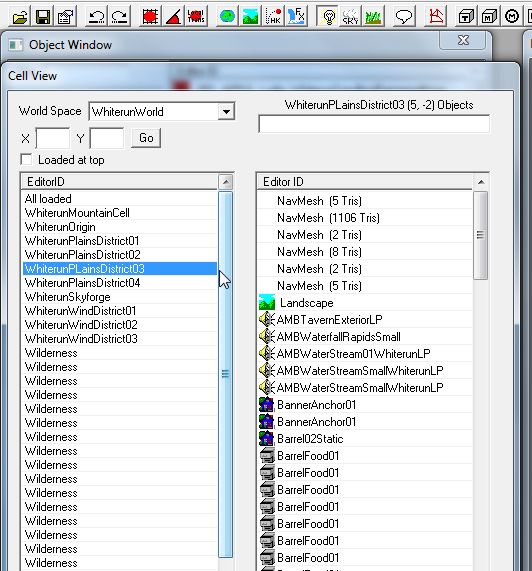Open the navmesh editing icon

tap(436, 16)
